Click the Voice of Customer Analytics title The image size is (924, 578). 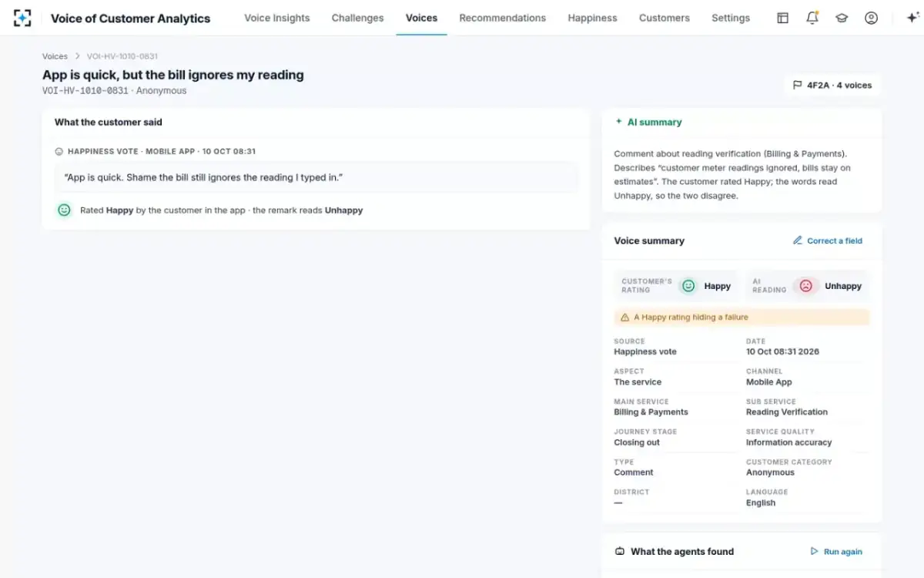pyautogui.click(x=130, y=18)
